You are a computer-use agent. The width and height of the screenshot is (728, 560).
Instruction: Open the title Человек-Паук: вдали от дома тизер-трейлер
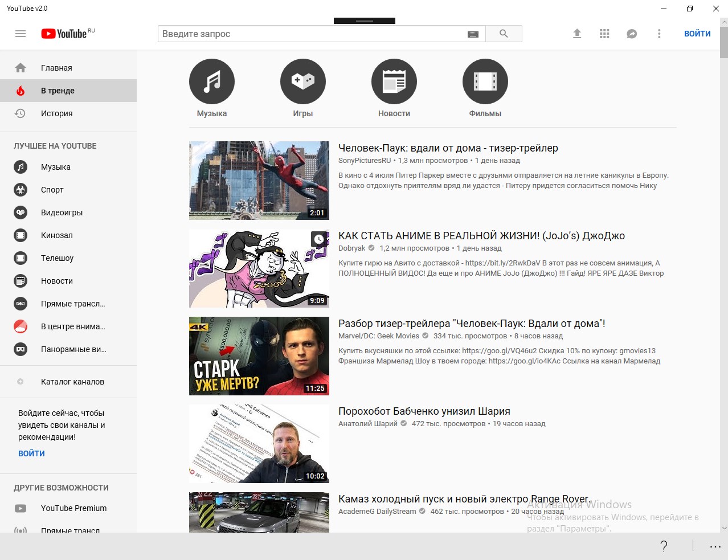448,148
